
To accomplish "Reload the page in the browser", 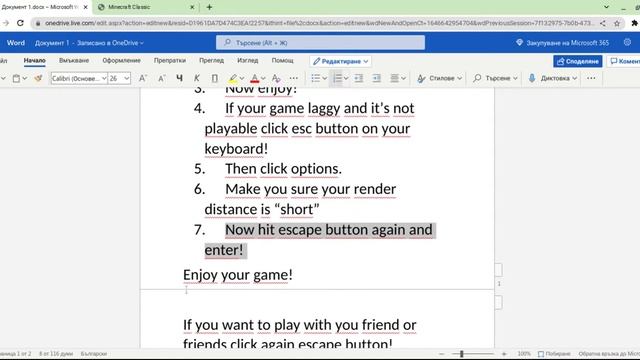I will pyautogui.click(x=20, y=23).
